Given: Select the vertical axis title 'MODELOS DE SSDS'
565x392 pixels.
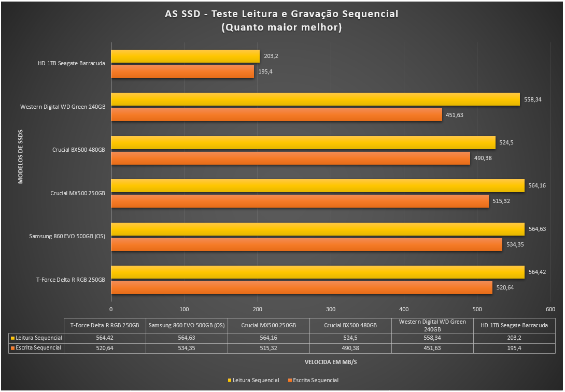Looking at the screenshot, I should [21, 156].
